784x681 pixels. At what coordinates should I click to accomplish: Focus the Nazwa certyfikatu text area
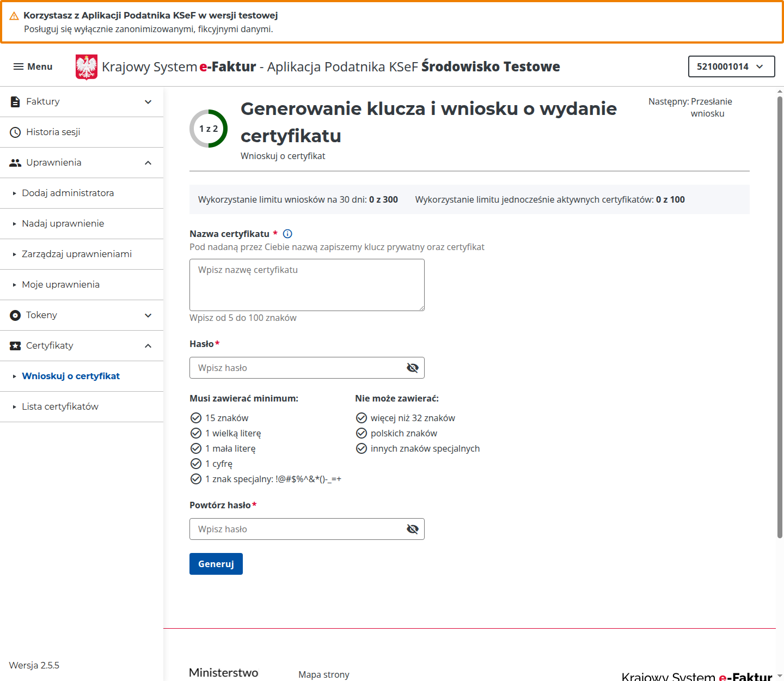tap(307, 285)
